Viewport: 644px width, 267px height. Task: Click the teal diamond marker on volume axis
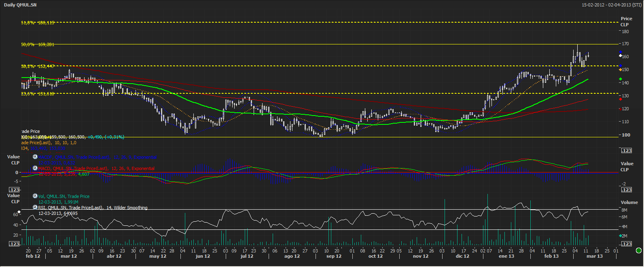(621, 235)
